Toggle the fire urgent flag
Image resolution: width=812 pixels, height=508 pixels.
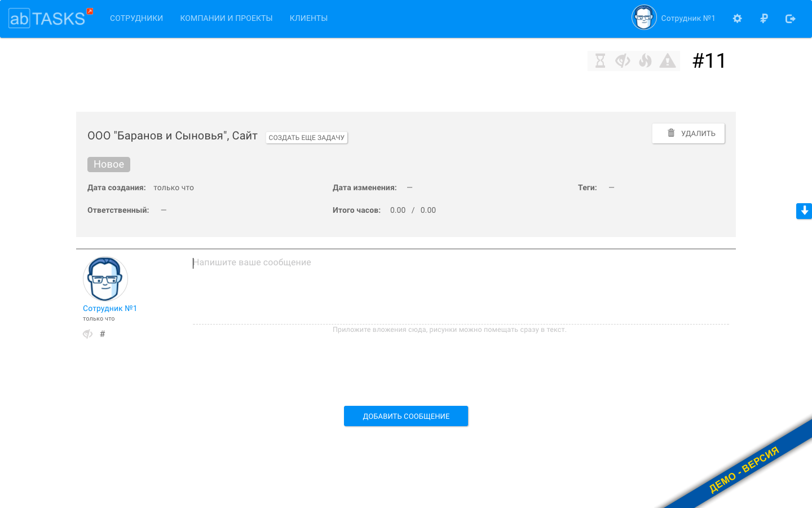point(645,61)
